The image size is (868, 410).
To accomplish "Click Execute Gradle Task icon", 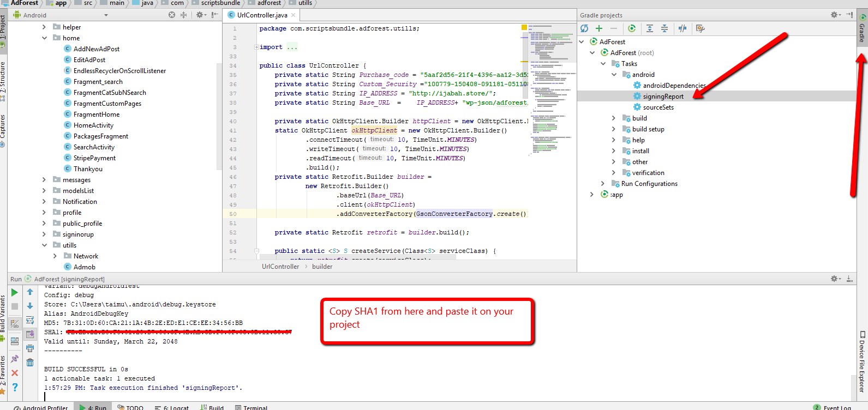I will tap(632, 28).
